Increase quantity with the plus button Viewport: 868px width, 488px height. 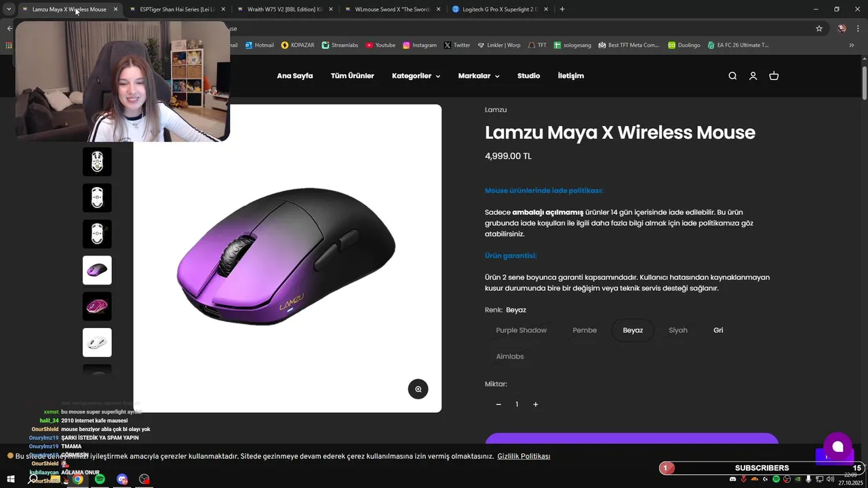pyautogui.click(x=535, y=405)
